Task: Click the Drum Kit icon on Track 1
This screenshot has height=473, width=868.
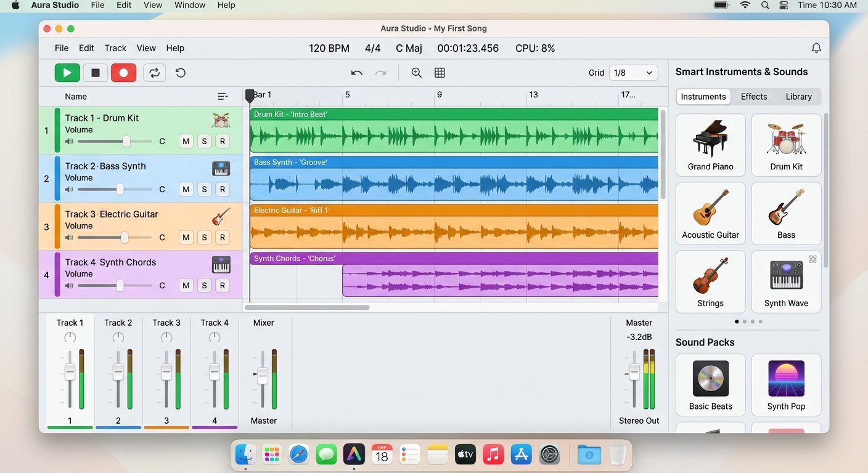Action: pyautogui.click(x=221, y=120)
